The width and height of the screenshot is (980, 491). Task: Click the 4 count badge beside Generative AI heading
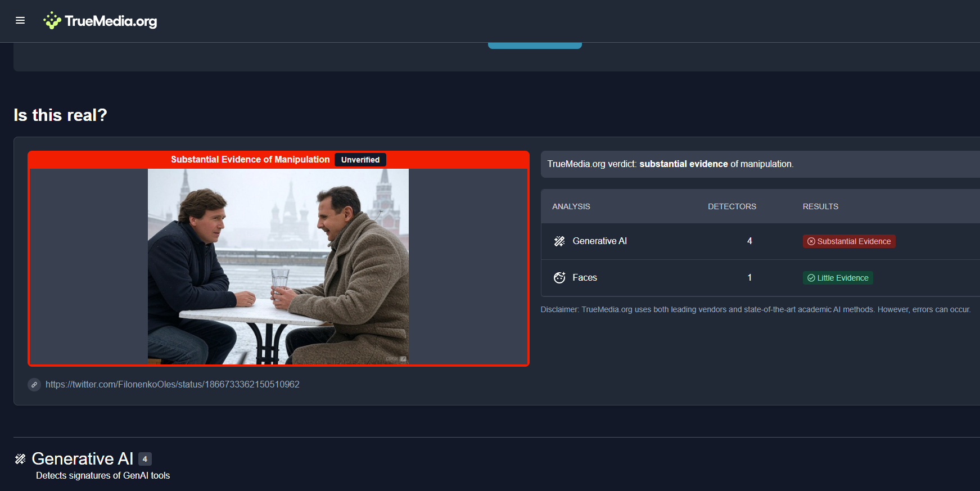[144, 459]
